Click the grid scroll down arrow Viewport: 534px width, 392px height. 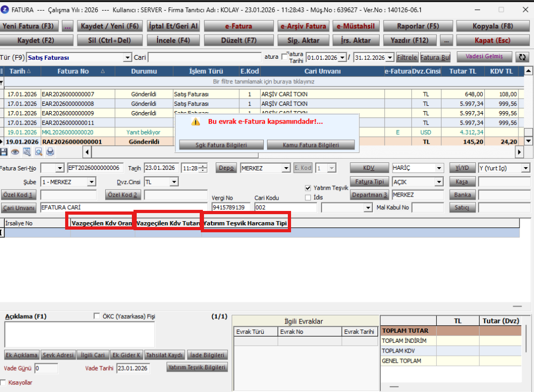pyautogui.click(x=528, y=140)
